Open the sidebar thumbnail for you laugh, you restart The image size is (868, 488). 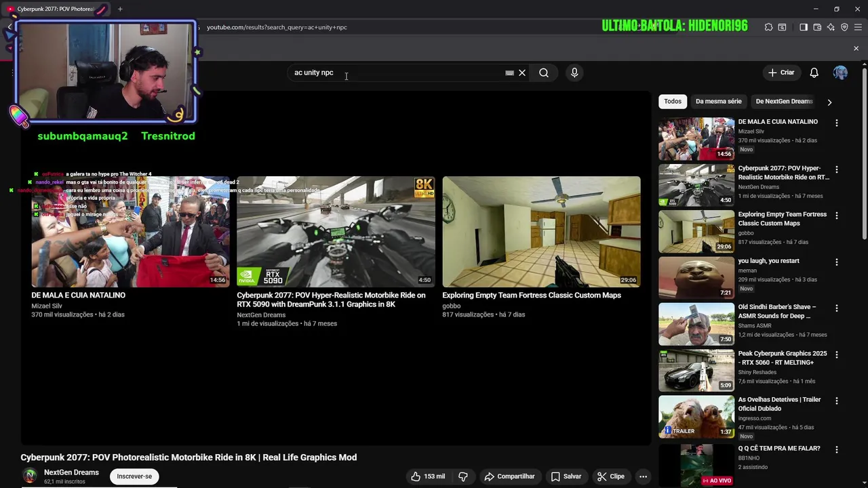tap(696, 277)
